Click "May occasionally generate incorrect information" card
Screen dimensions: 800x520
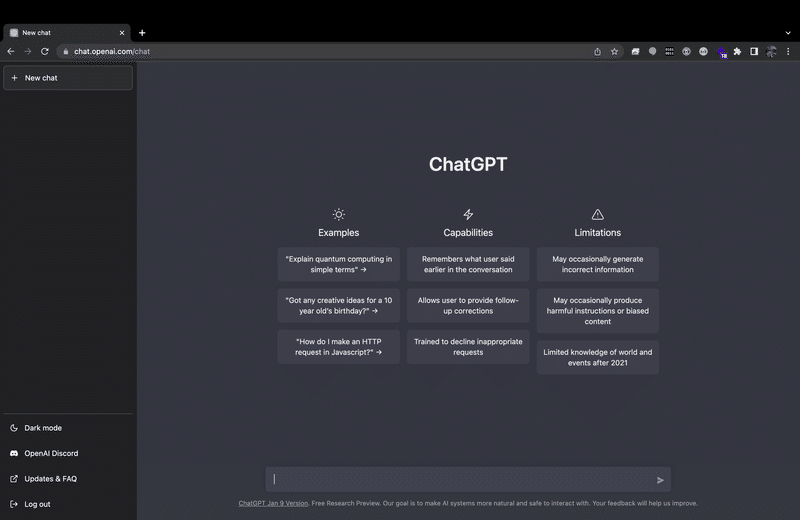(598, 264)
